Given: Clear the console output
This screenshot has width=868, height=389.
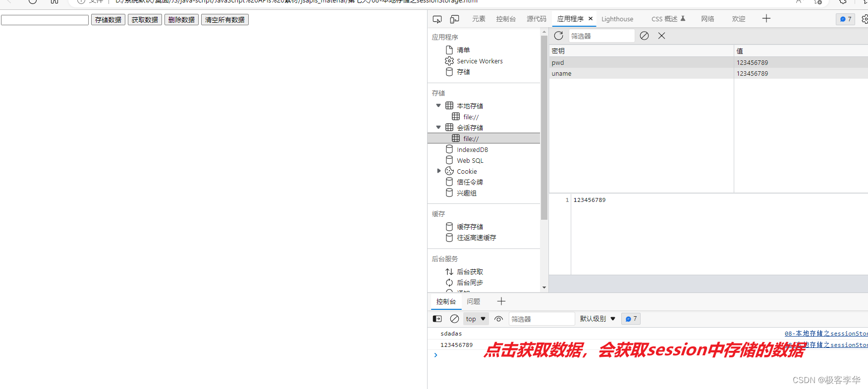Looking at the screenshot, I should click(454, 319).
